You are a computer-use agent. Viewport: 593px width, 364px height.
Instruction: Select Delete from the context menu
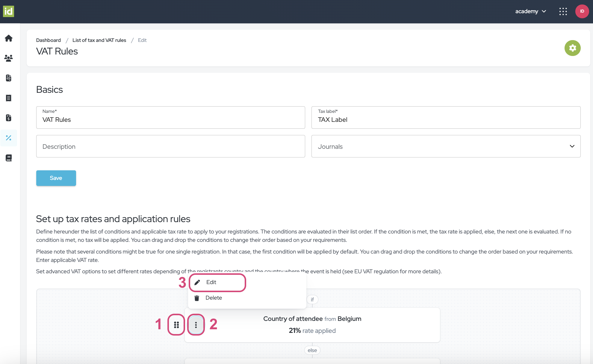(x=214, y=298)
